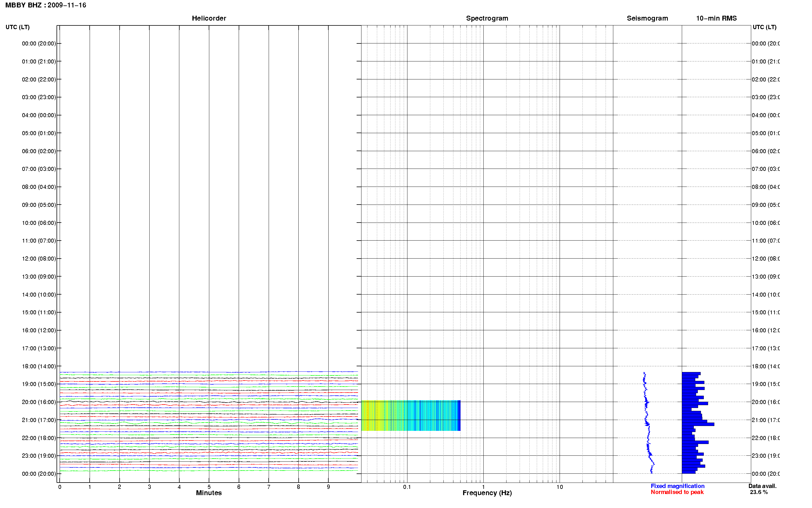Click the left 23:00 (19:00) time label
812x508 pixels.
[39, 456]
